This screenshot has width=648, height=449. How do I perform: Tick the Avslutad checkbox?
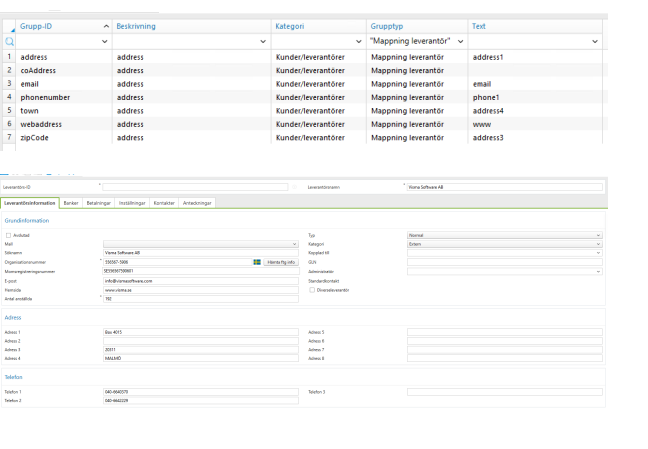click(9, 235)
